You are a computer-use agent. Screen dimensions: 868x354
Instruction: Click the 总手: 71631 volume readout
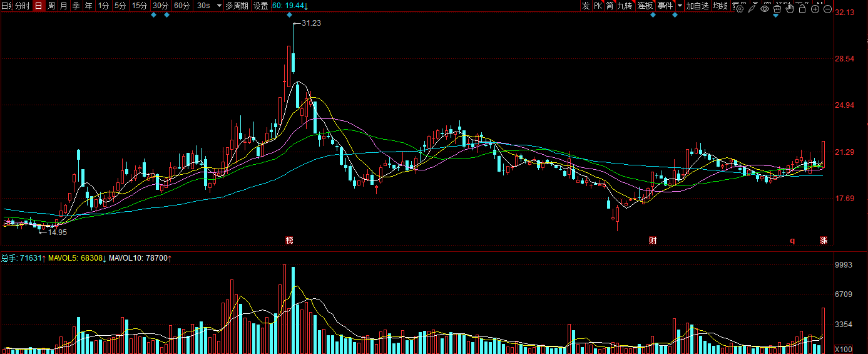(x=22, y=258)
